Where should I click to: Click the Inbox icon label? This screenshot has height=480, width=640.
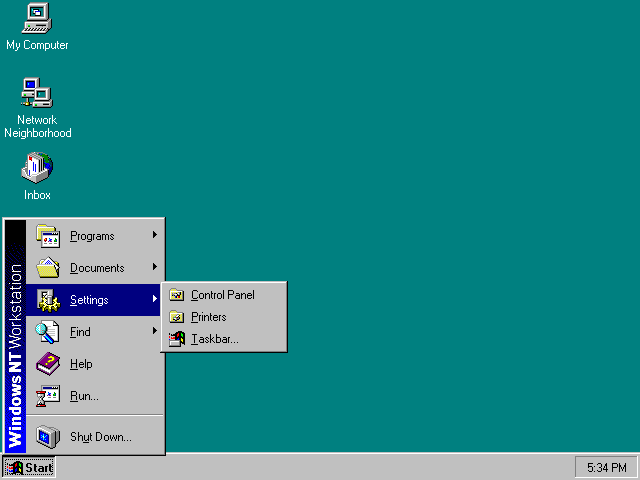click(37, 195)
